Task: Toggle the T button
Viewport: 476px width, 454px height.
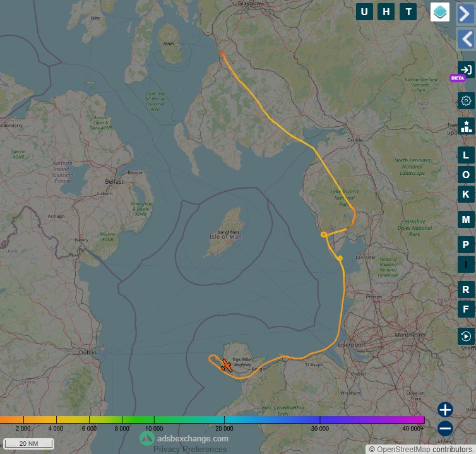Action: 408,12
